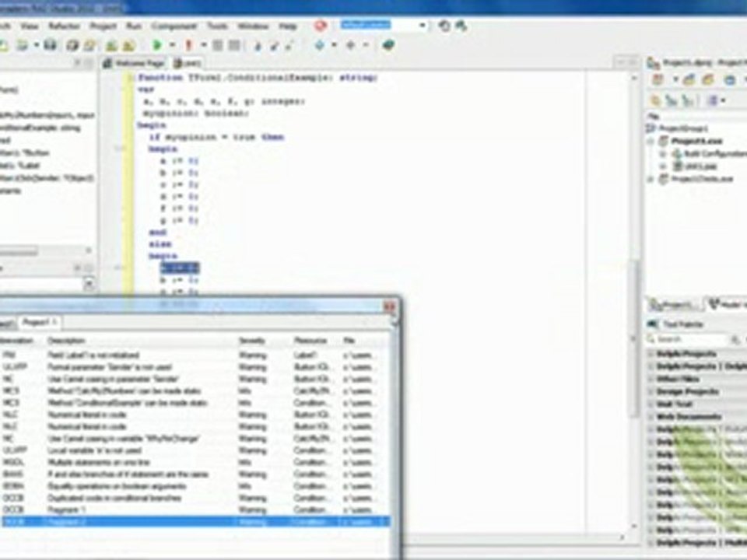Close the audit results floating window

pyautogui.click(x=389, y=307)
